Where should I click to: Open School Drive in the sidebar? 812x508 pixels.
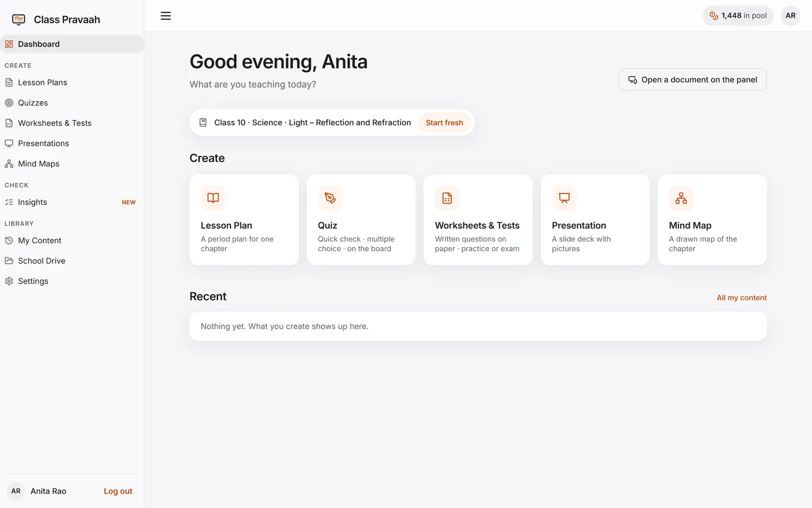[x=72, y=261]
